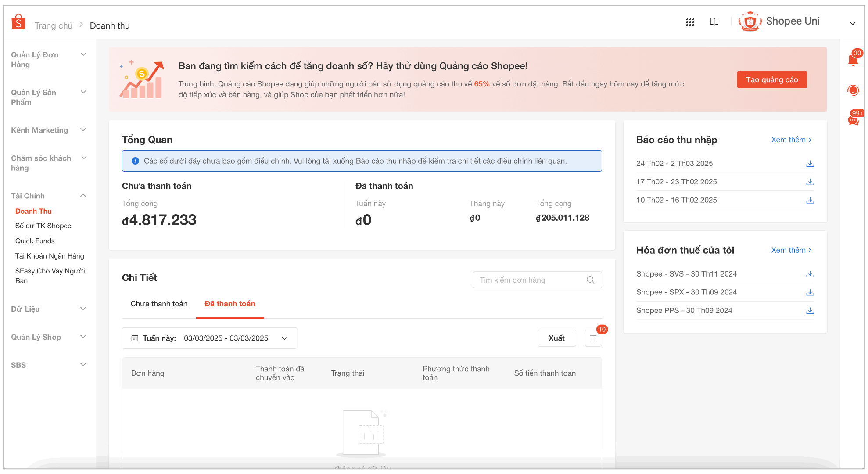Click Xem thêm in Báo cáo thu nhập
The width and height of the screenshot is (868, 474).
[791, 140]
